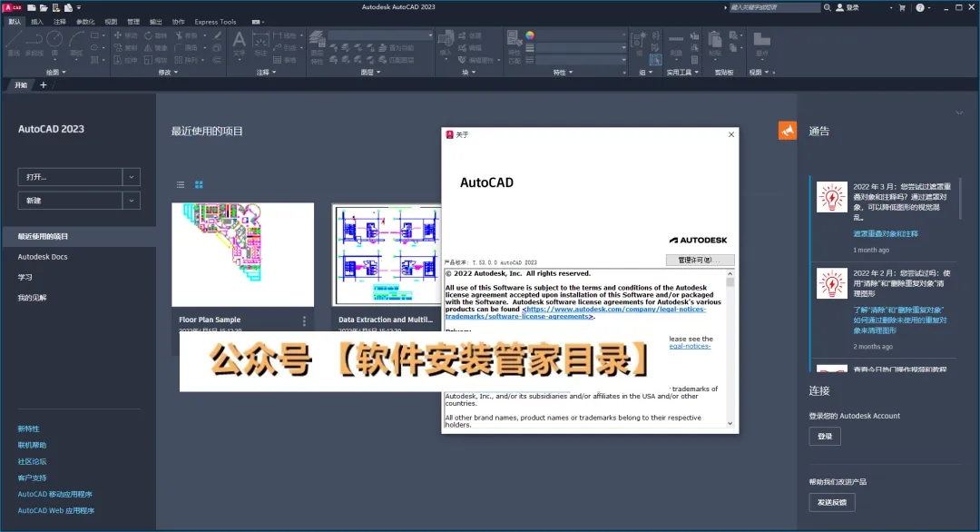Click the keyword search input field

pos(774,7)
